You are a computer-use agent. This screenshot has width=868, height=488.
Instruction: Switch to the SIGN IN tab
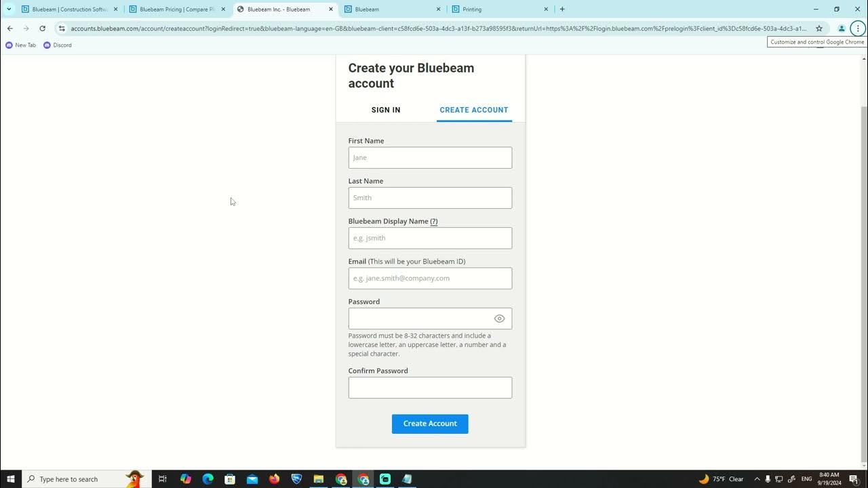click(386, 110)
